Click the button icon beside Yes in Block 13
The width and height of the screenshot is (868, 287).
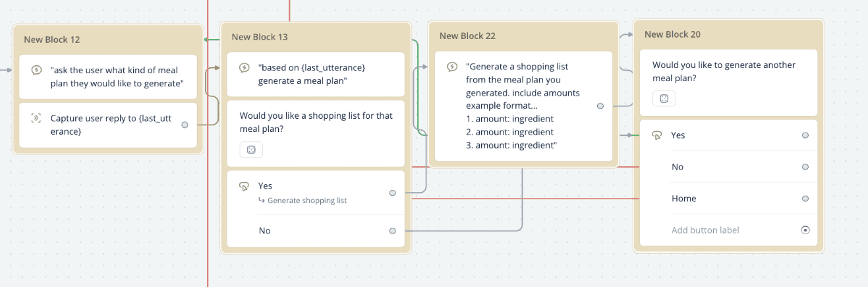tap(245, 186)
